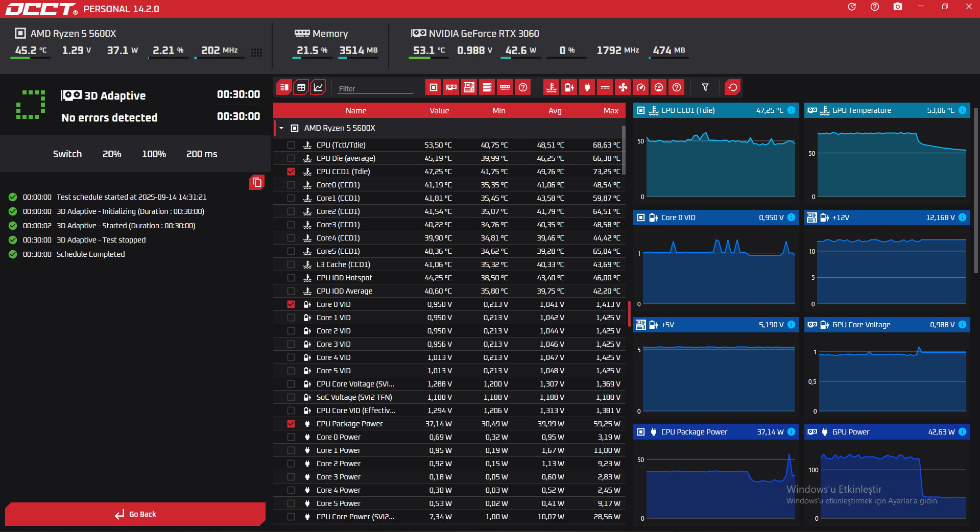Uncheck the CPU Package Power checkbox
Image resolution: width=980 pixels, height=532 pixels.
click(291, 424)
